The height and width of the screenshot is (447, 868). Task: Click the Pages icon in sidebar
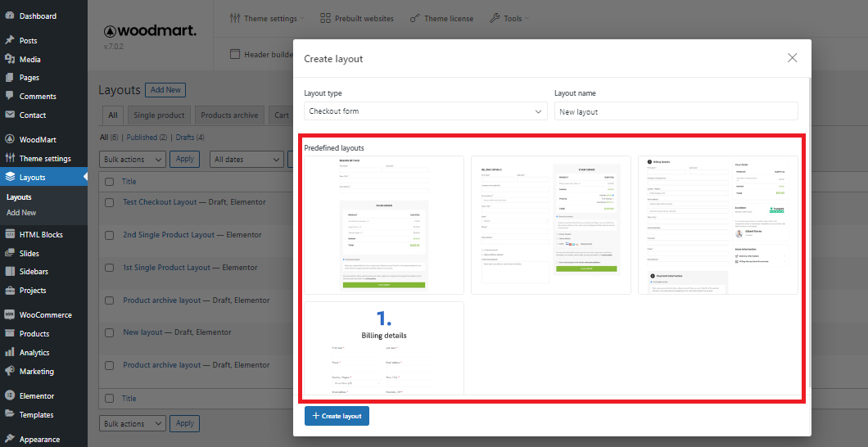(9, 78)
